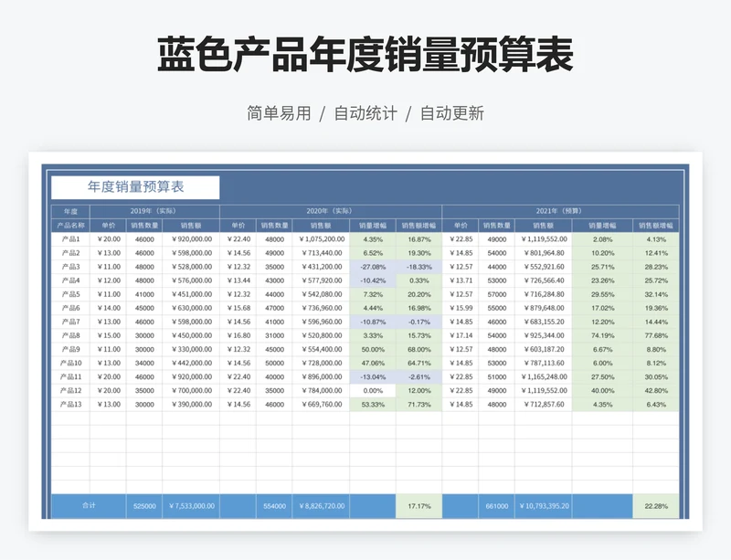Click the ¥712,857.60 cell in 产品13 row
The width and height of the screenshot is (731, 560).
[x=543, y=405]
